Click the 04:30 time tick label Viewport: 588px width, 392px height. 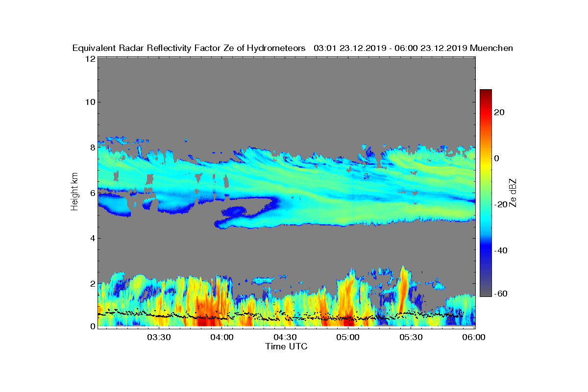tap(285, 337)
